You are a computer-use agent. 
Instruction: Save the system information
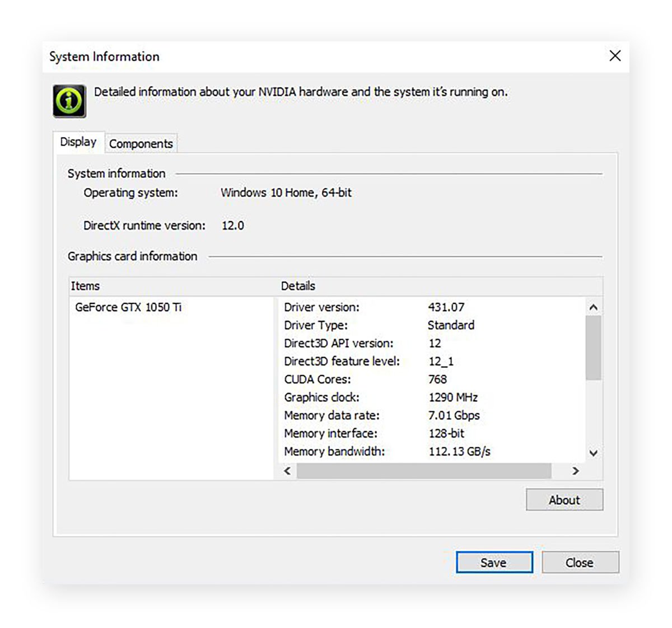click(x=494, y=563)
